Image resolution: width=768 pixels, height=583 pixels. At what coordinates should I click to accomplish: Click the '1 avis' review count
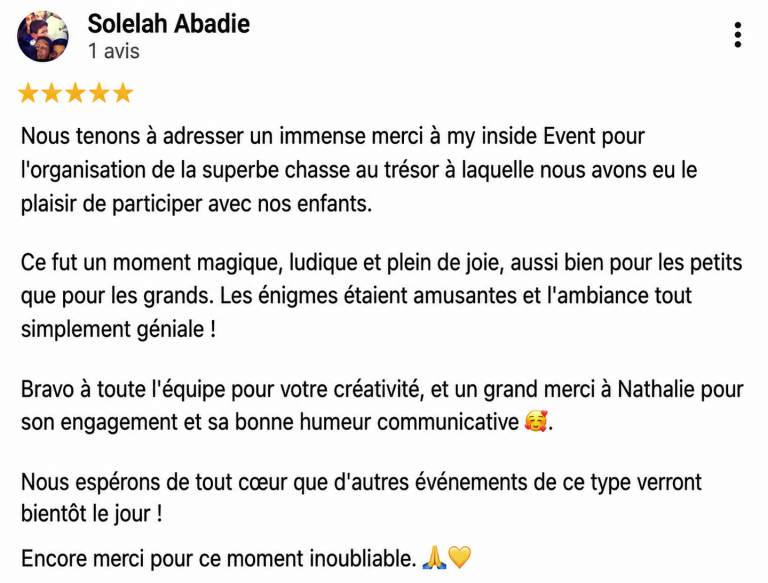(114, 51)
